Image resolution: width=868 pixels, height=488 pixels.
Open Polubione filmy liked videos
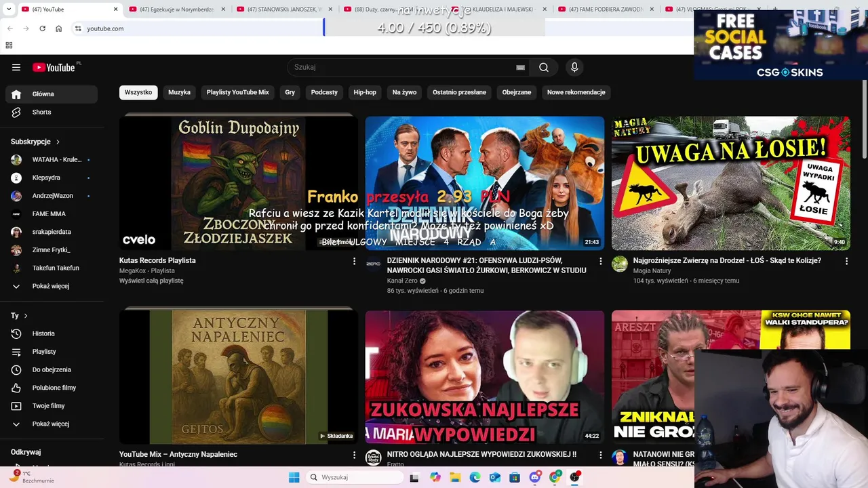coord(52,388)
